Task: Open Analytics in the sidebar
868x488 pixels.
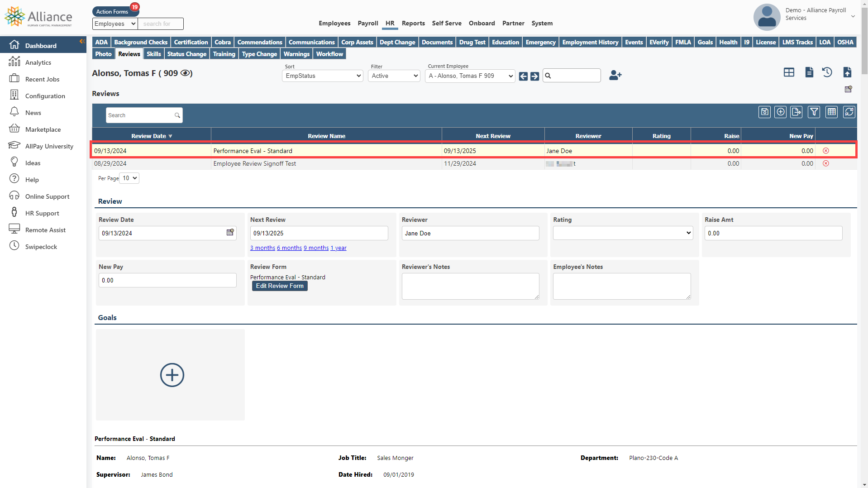Action: pos(38,62)
